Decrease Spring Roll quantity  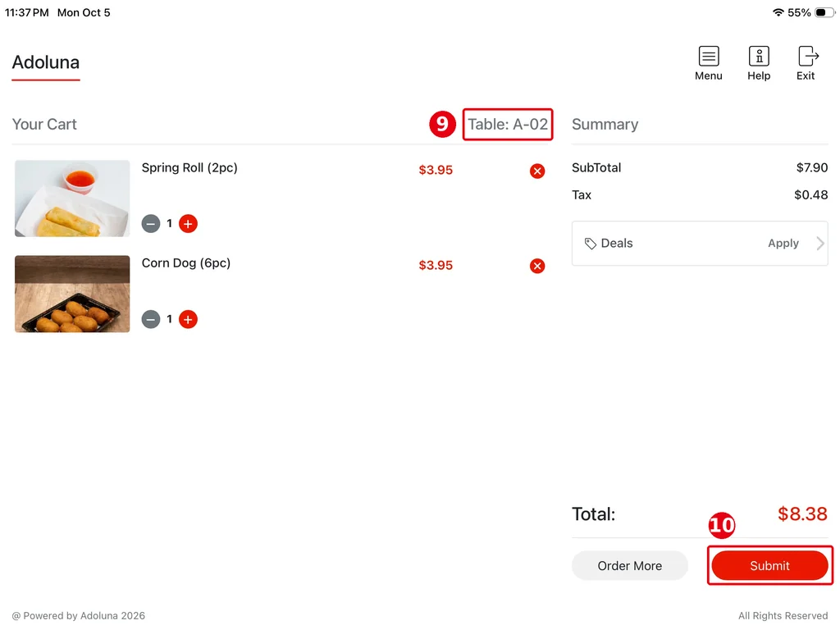151,223
